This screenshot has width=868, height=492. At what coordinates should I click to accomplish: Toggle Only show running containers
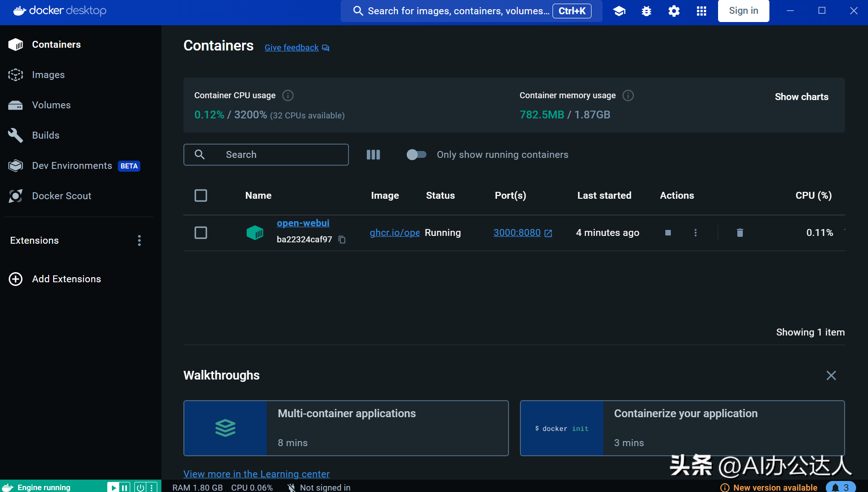click(416, 155)
